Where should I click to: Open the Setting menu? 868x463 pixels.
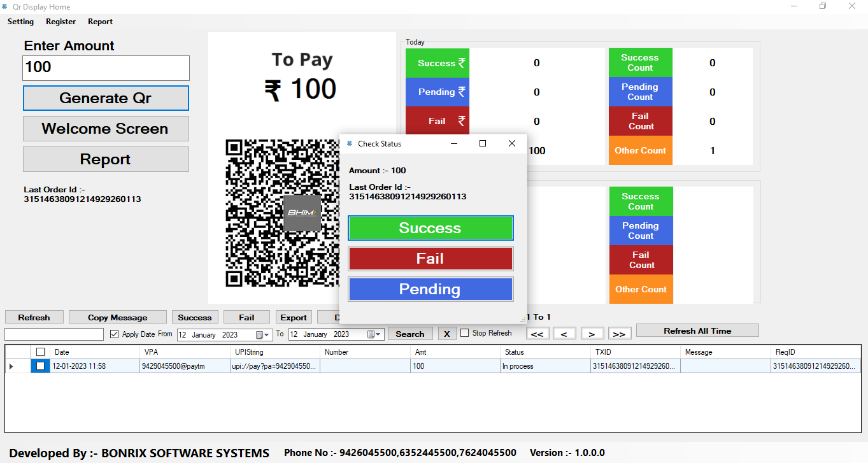coord(20,22)
